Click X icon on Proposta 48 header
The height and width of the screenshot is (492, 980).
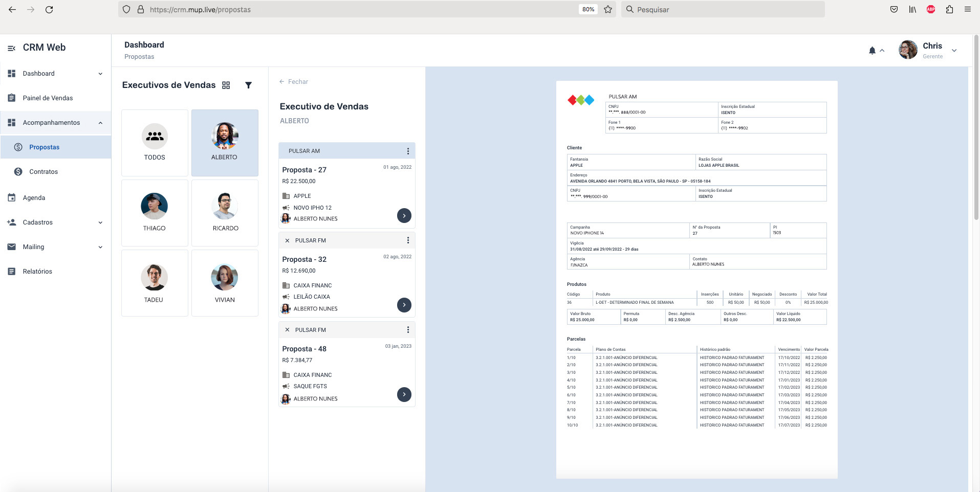(287, 330)
